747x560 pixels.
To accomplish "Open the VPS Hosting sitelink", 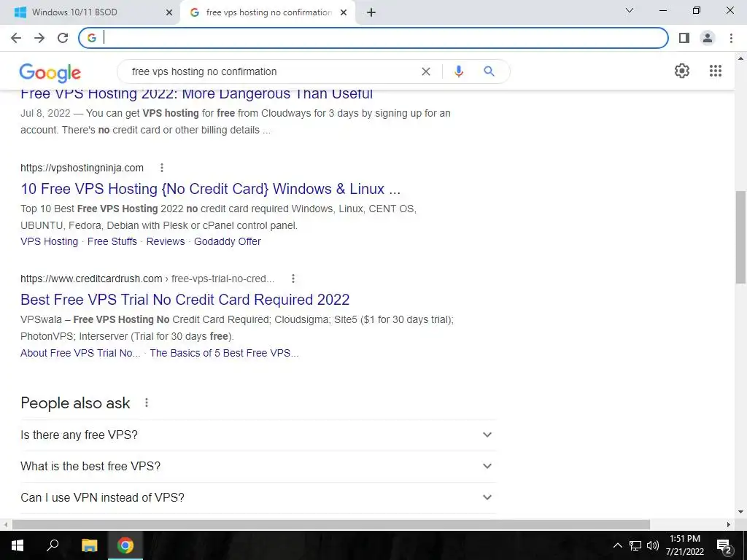I will pos(49,241).
